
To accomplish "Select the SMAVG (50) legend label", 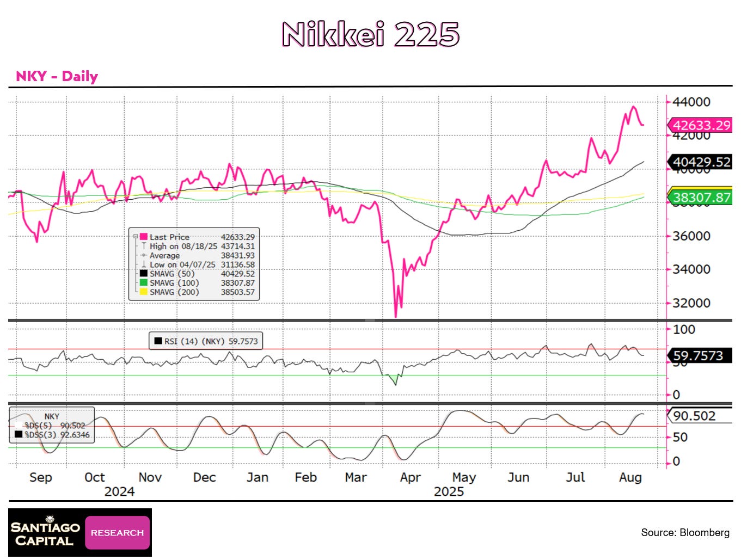I will (x=172, y=274).
